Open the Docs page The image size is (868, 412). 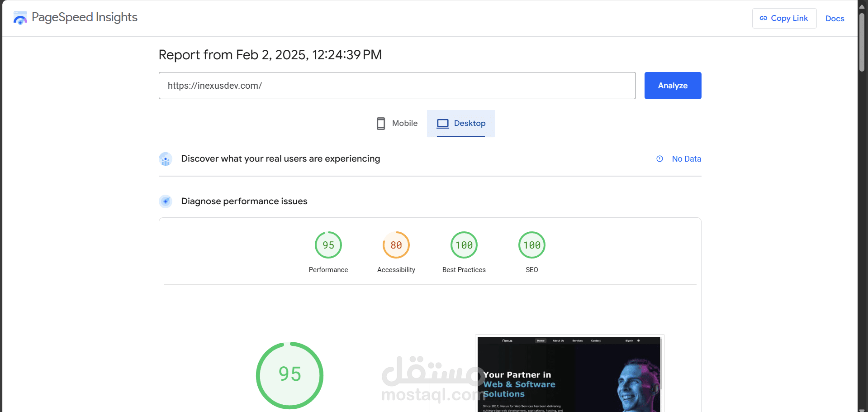click(x=835, y=19)
